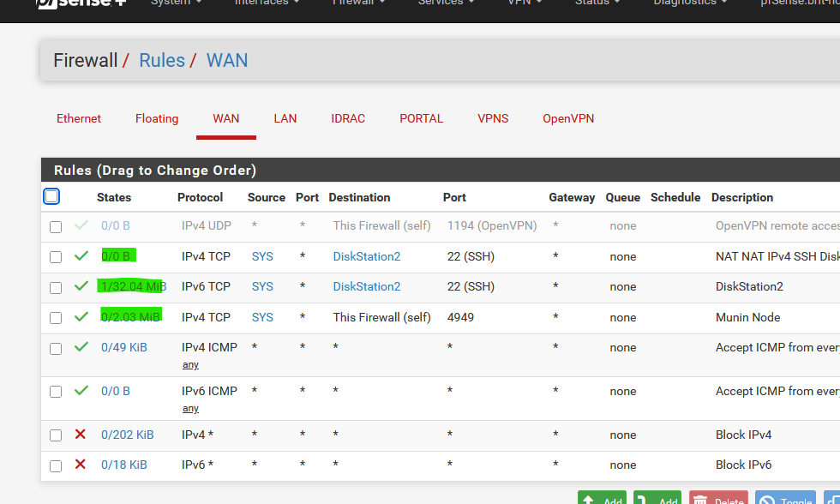Select checkbox for IPv6 TCP SSH DiskStation2 rule
The width and height of the screenshot is (840, 504).
coord(56,288)
